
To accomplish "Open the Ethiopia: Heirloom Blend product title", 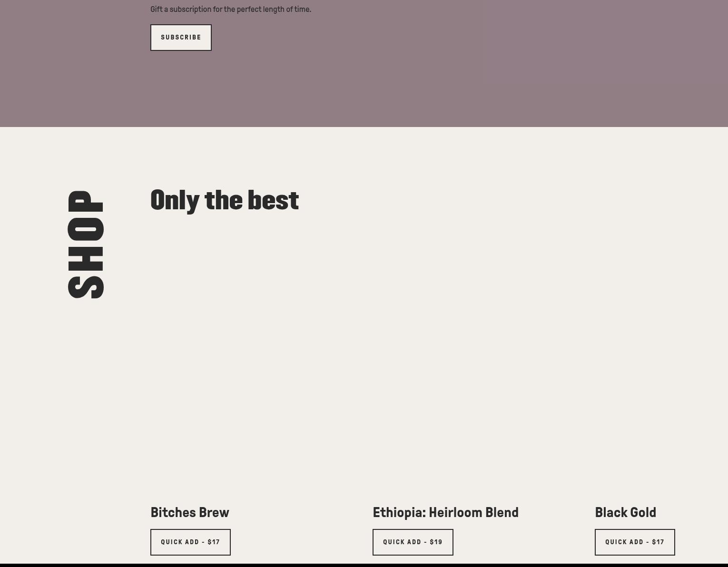I will coord(445,513).
